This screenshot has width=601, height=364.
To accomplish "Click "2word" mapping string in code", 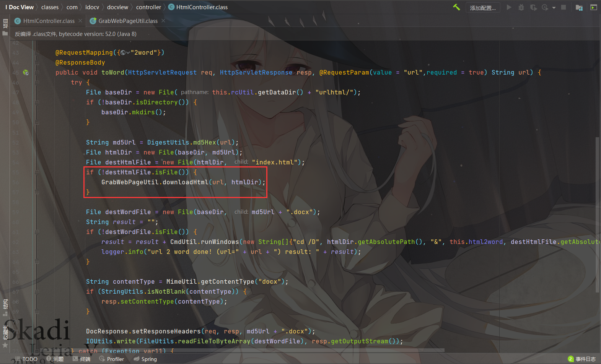I will click(144, 53).
